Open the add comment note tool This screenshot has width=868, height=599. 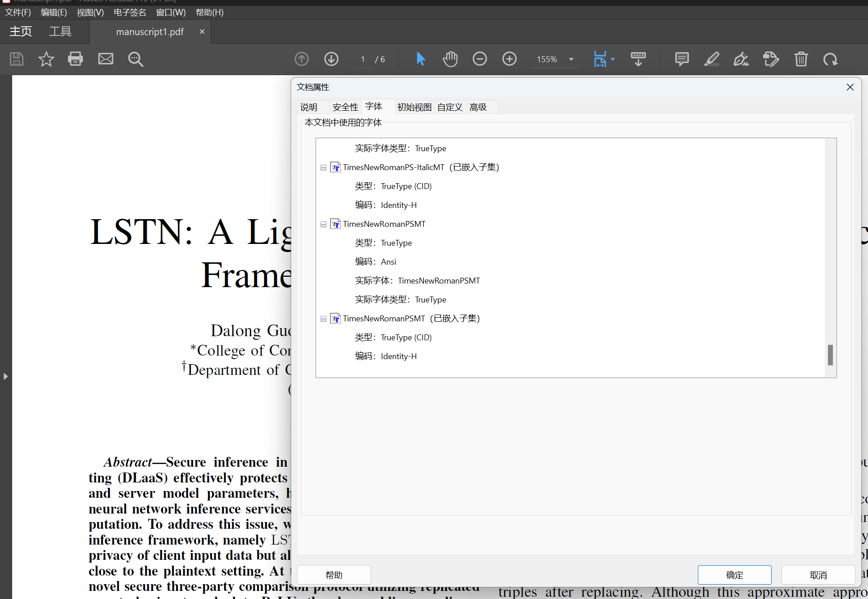(682, 59)
